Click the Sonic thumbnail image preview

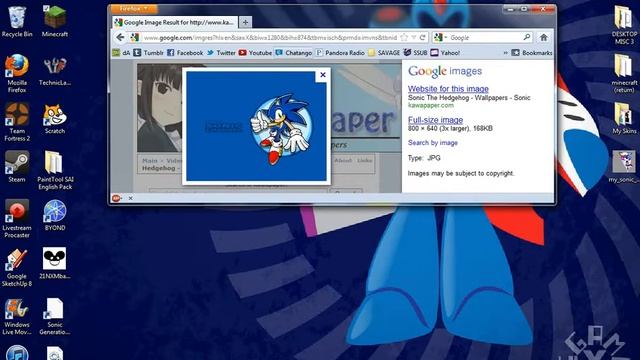point(256,126)
